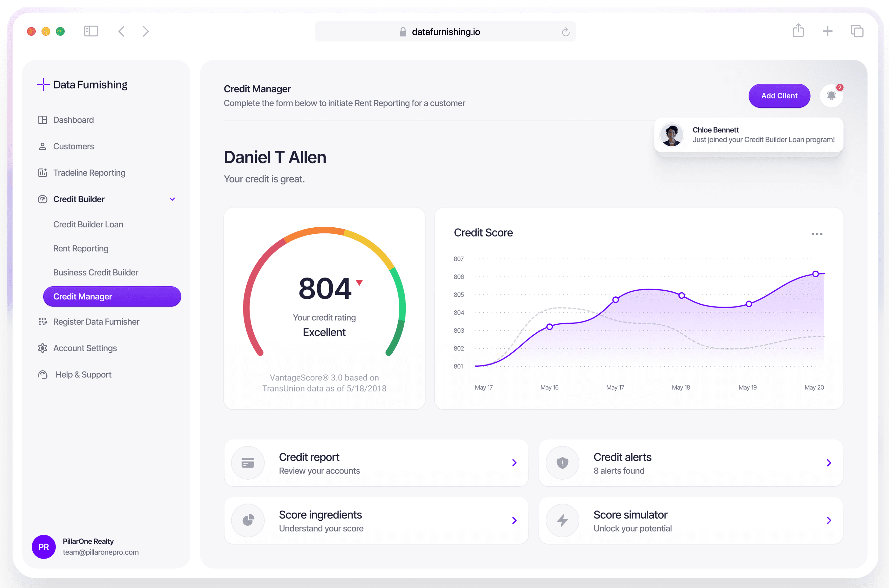Image resolution: width=889 pixels, height=588 pixels.
Task: Open the Score ingredients arrow
Action: coord(514,520)
